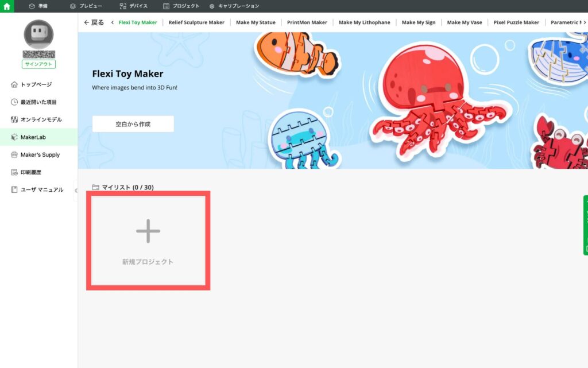Click the green side tab at the right edge
The width and height of the screenshot is (588, 368).
[x=586, y=225]
